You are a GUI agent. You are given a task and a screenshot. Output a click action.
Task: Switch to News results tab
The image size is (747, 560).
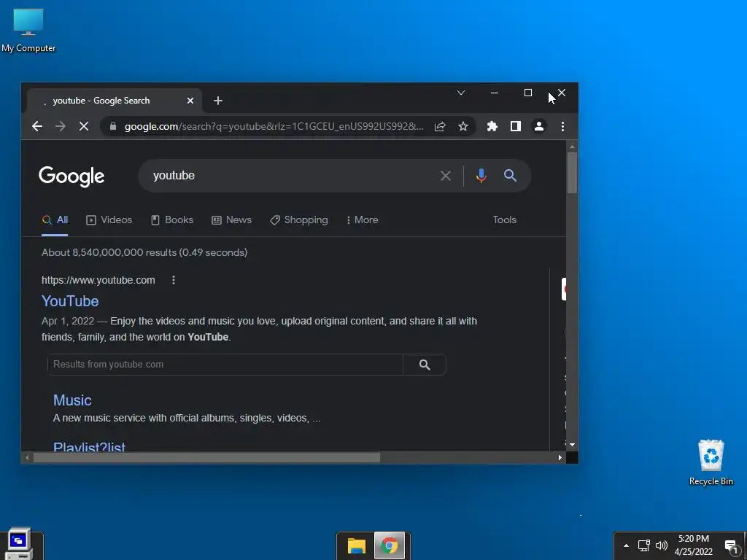tap(231, 219)
